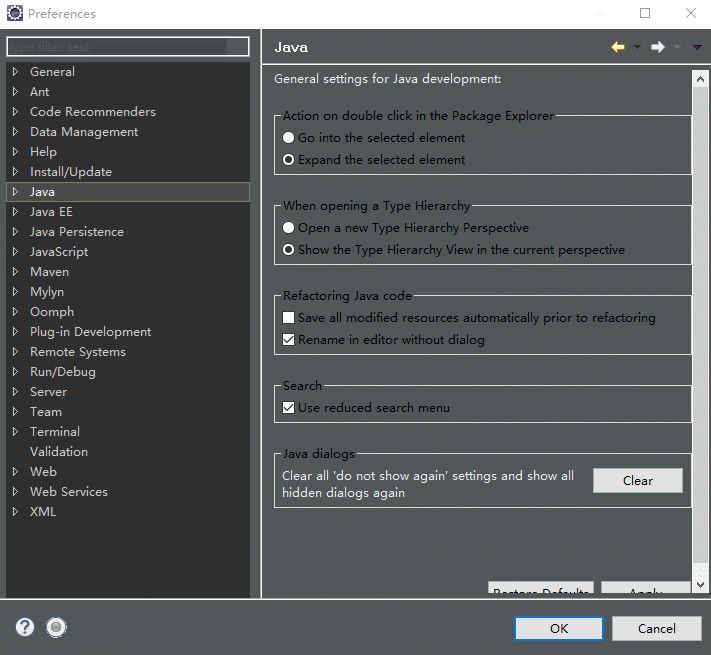The height and width of the screenshot is (655, 711).
Task: Click the Eclipse Preferences window icon
Action: click(15, 13)
